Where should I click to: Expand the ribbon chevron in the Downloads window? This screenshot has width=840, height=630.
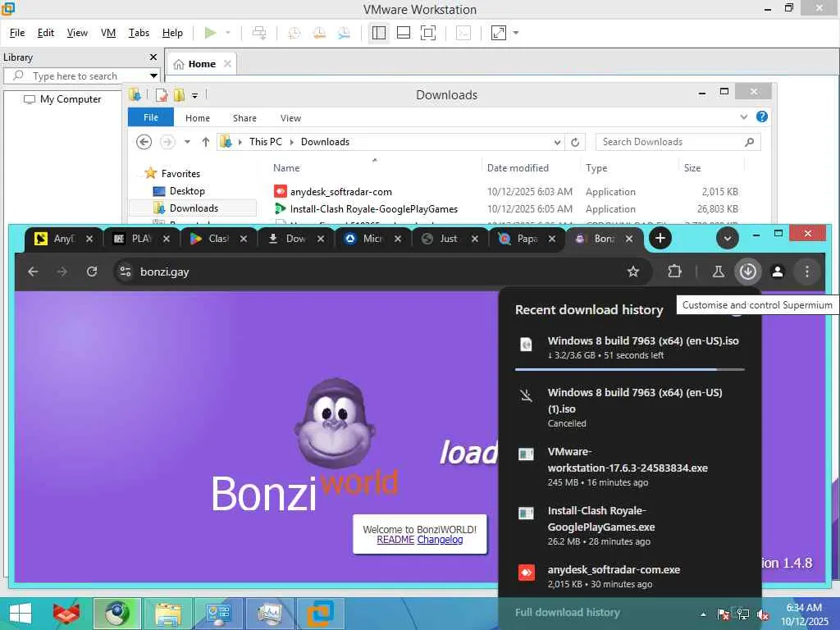tap(743, 116)
